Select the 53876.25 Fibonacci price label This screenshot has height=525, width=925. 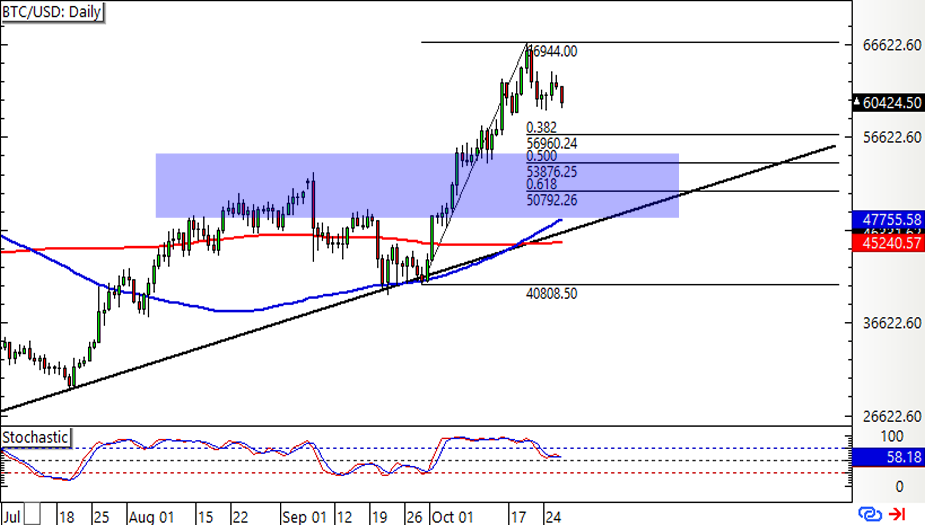click(x=552, y=172)
